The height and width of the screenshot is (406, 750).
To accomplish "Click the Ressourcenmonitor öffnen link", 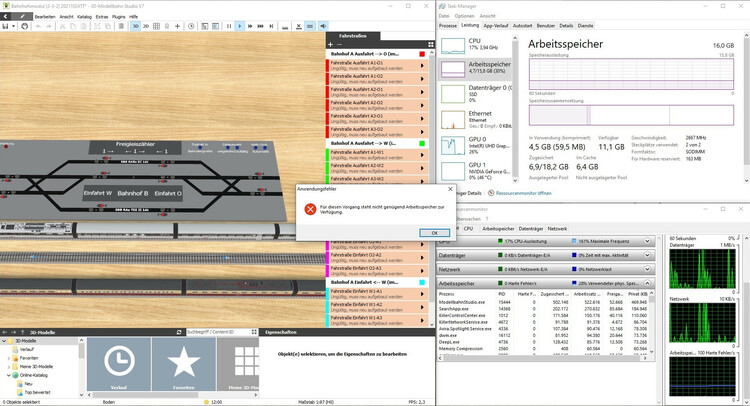I will [x=524, y=192].
